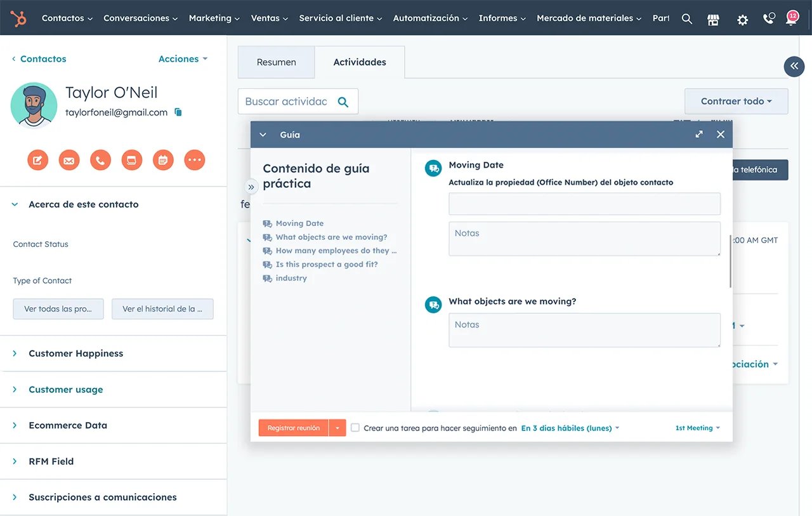This screenshot has width=812, height=516.
Task: Create a note with the orange pencil icon
Action: [37, 160]
